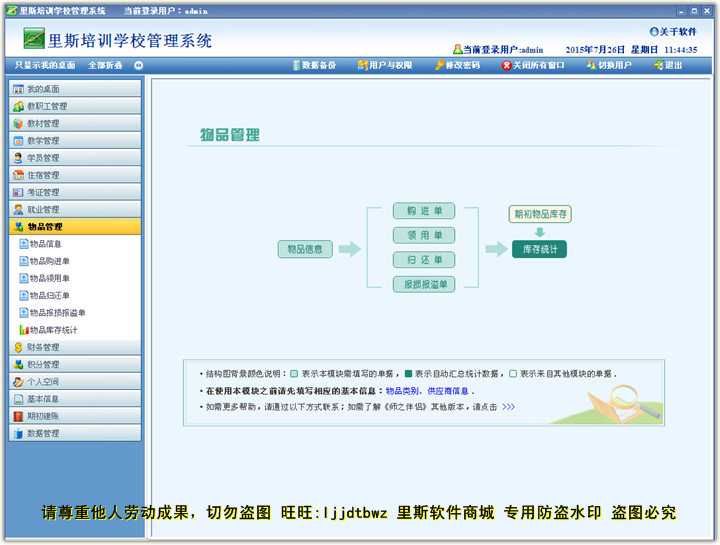Viewport: 720px width, 545px height.
Task: Click 归还单 flowchart button
Action: 424,260
